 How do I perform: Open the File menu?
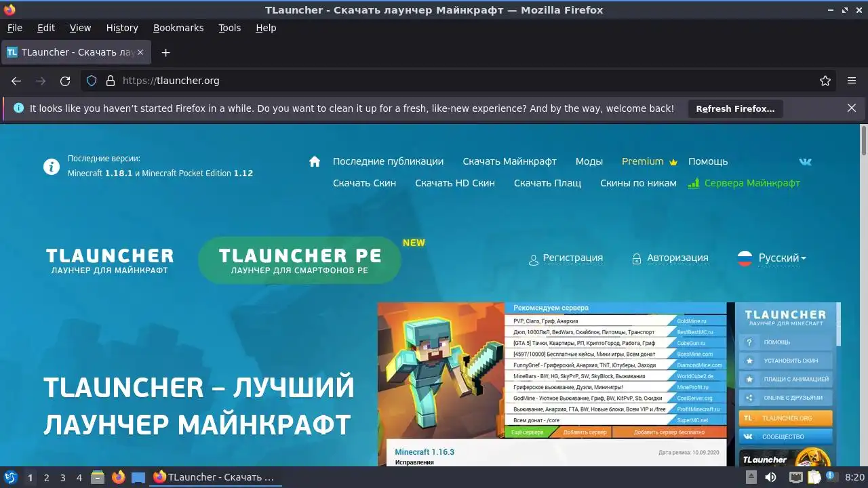tap(14, 28)
